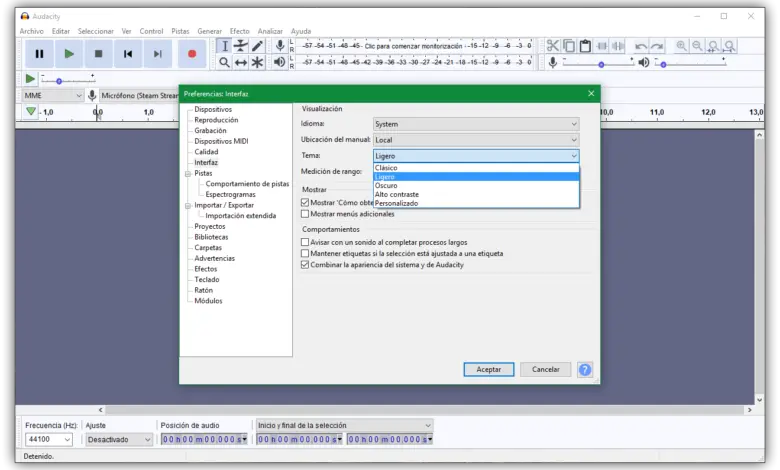
Task: Select the Envelope tool
Action: (x=241, y=46)
